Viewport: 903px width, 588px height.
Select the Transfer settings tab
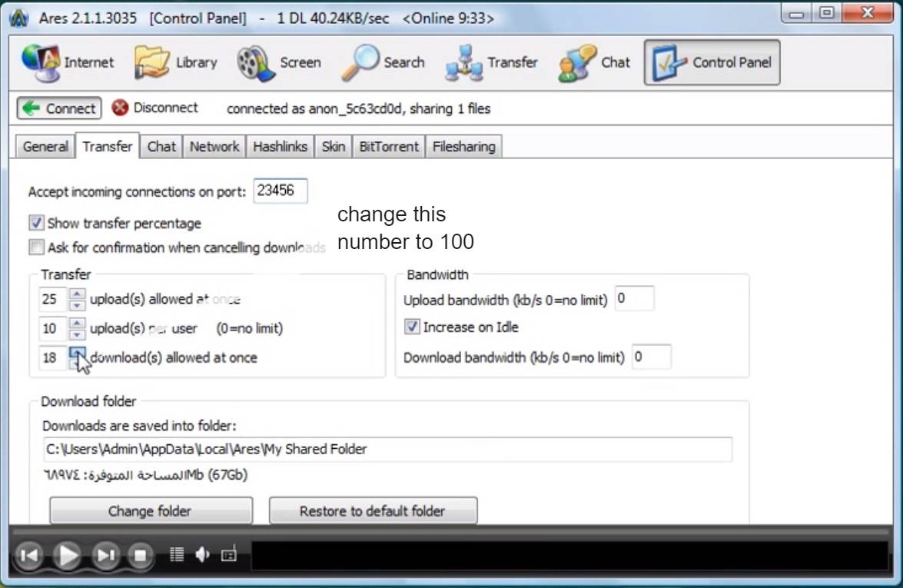click(x=108, y=146)
